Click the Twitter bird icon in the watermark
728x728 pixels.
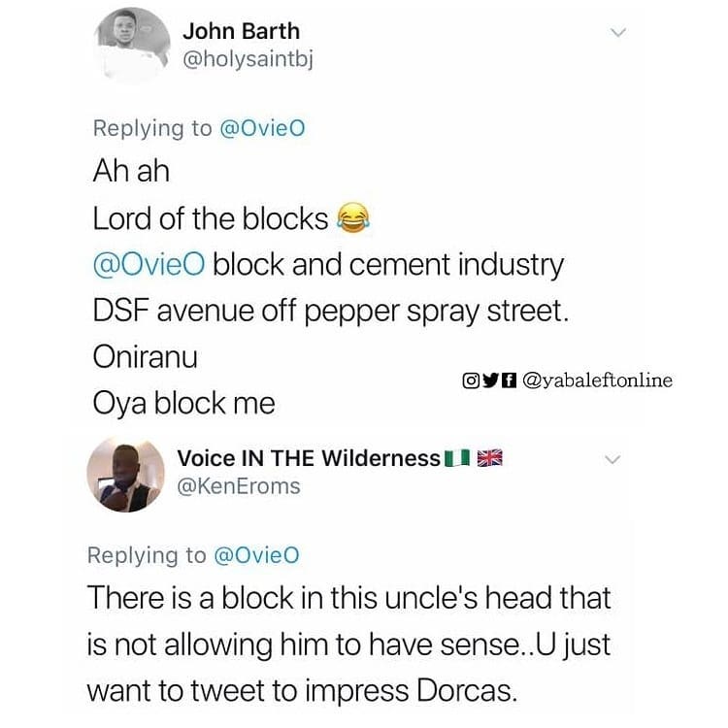[x=489, y=381]
